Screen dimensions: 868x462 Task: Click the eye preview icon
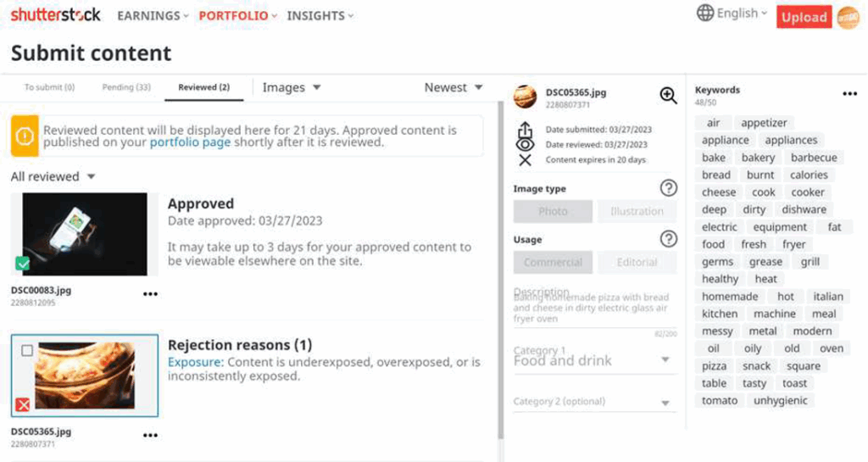pos(525,145)
